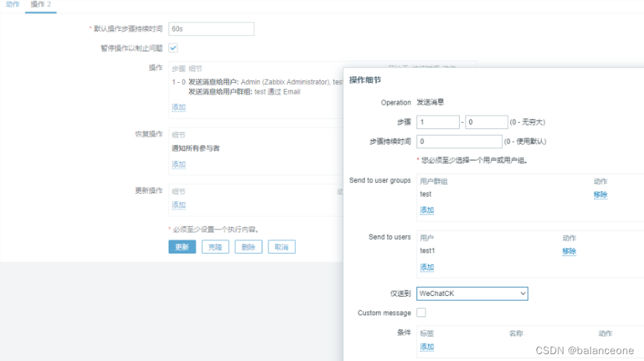Add a user group under Send to user groups

pyautogui.click(x=427, y=210)
